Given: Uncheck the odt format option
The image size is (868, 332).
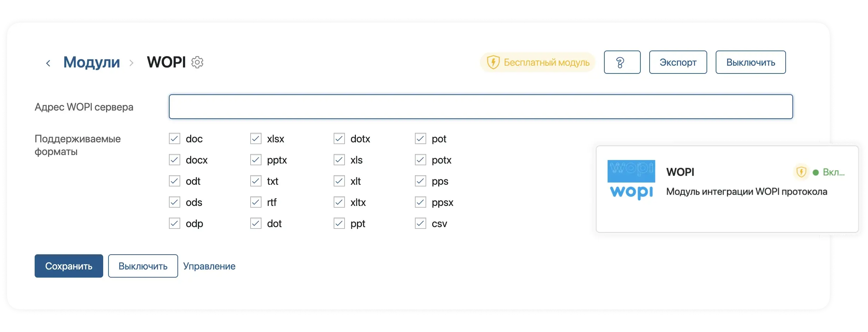Looking at the screenshot, I should (x=175, y=181).
